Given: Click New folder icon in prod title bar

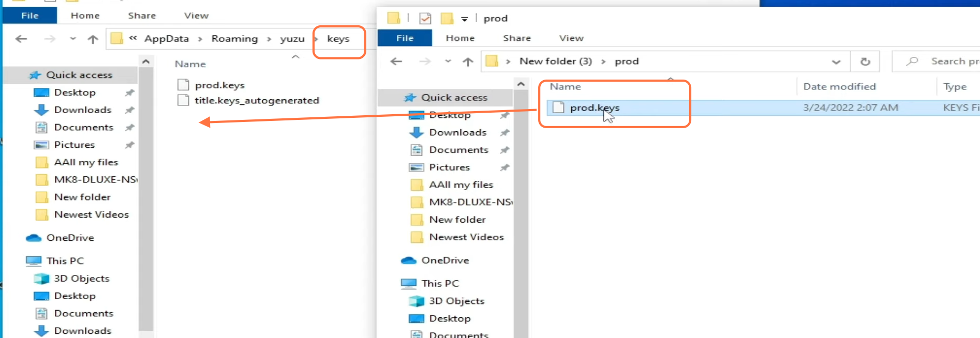Looking at the screenshot, I should tap(447, 19).
